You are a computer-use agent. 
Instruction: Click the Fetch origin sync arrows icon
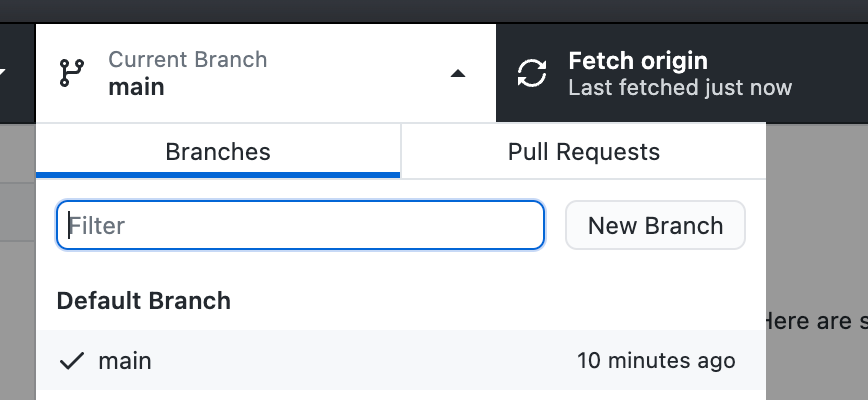532,73
